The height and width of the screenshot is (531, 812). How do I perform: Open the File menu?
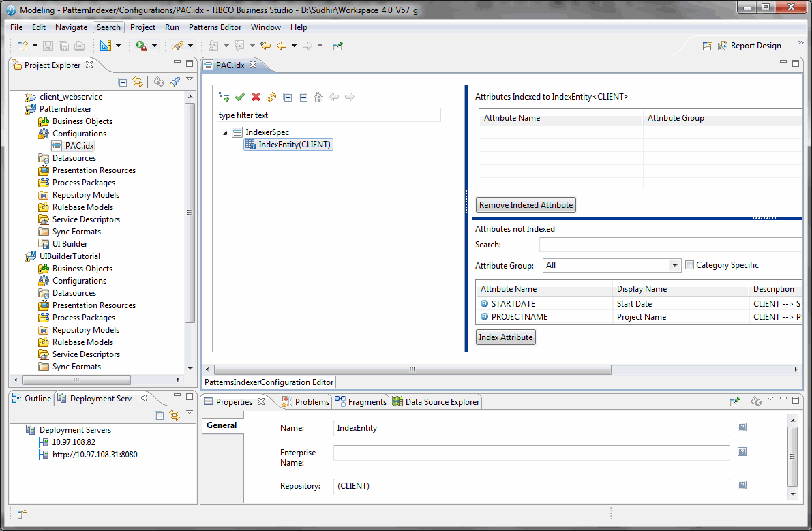(x=16, y=27)
